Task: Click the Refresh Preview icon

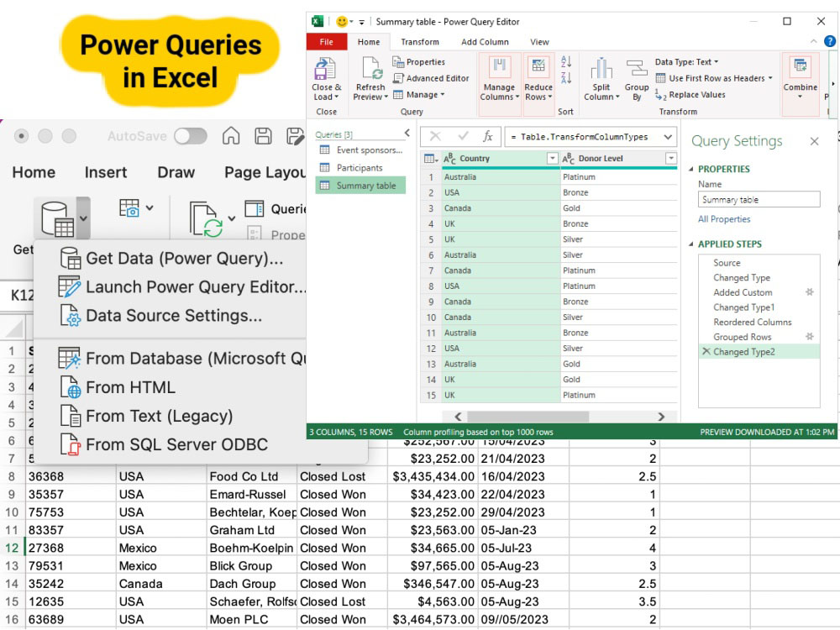Action: point(370,69)
